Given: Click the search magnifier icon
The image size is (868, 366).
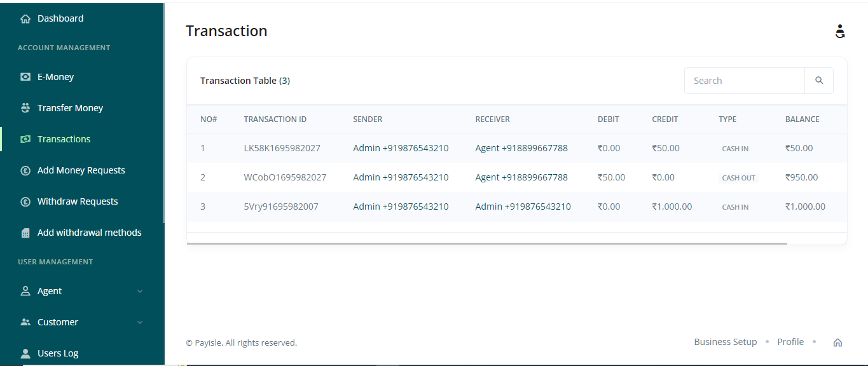Looking at the screenshot, I should tap(819, 80).
